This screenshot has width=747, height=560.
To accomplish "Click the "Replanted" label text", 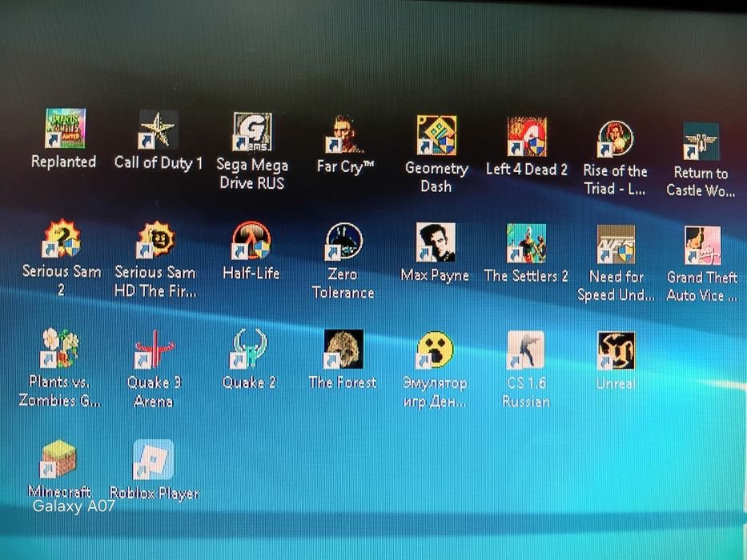I will tap(64, 162).
